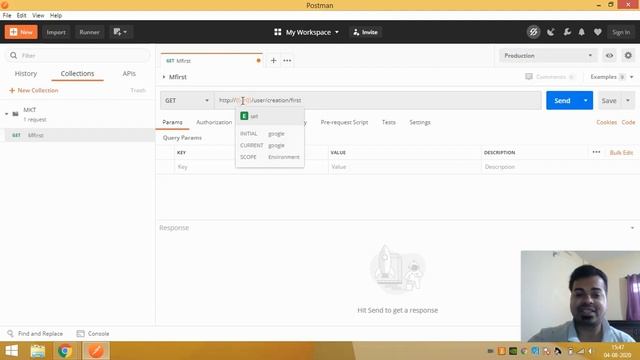640x360 pixels.
Task: Click the environment quick look eye icon
Action: pyautogui.click(x=609, y=56)
